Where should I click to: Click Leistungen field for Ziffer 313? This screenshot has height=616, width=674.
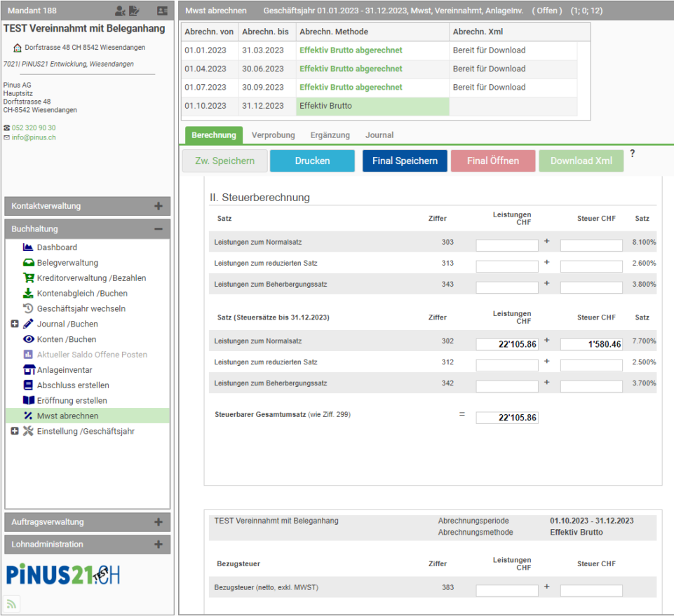pyautogui.click(x=507, y=266)
